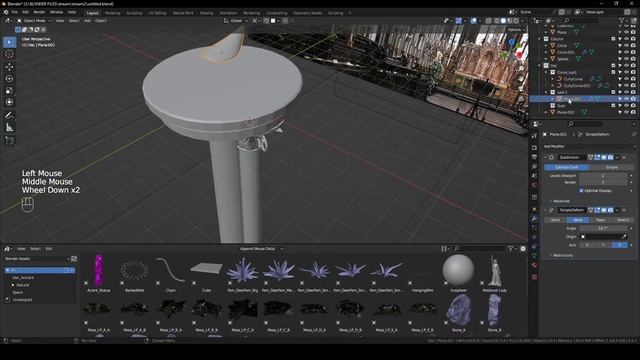640x360 pixels.
Task: Set deform axis to X
Action: click(587, 245)
